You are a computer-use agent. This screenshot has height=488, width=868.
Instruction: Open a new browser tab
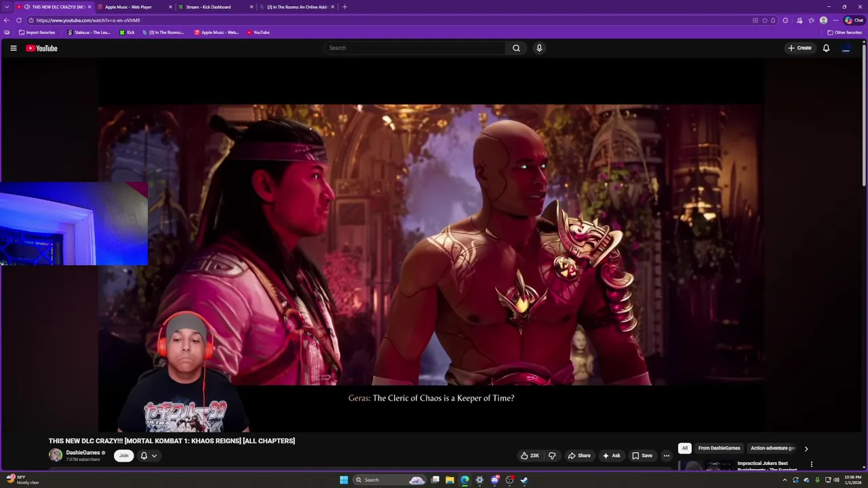click(x=344, y=7)
